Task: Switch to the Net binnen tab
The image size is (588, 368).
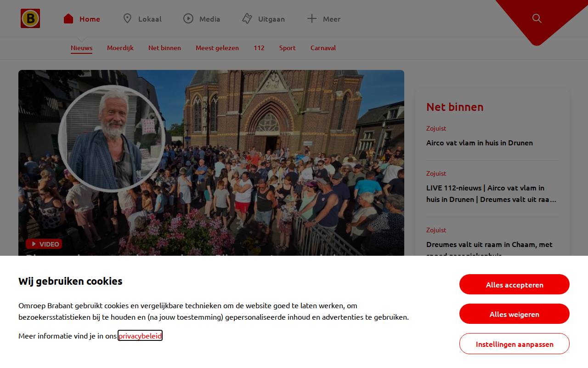Action: 164,48
